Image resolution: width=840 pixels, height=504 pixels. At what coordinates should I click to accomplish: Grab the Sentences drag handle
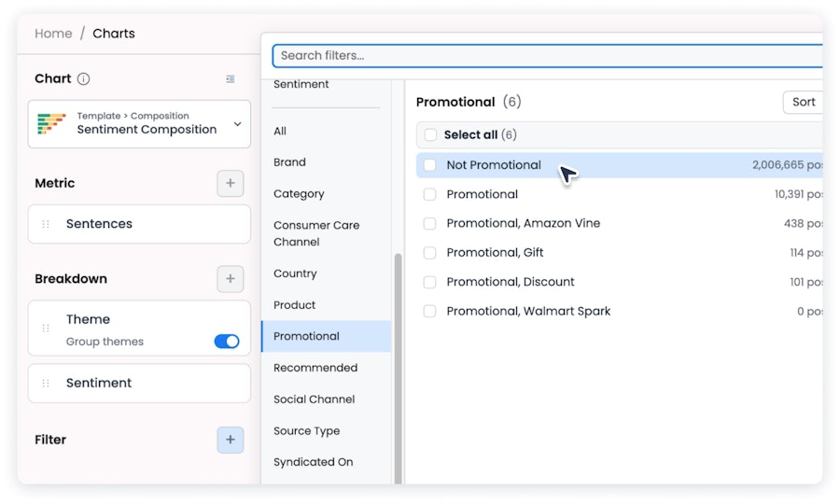click(x=46, y=224)
